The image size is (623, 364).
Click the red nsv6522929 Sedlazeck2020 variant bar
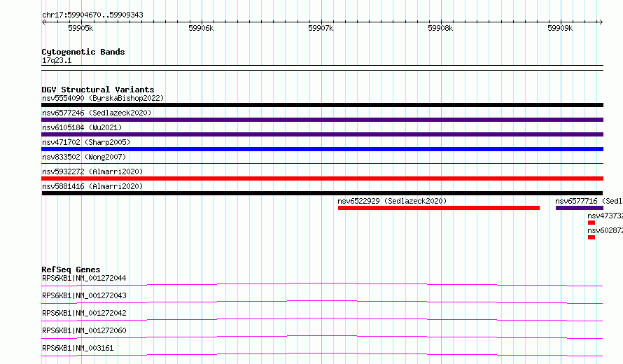[439, 208]
